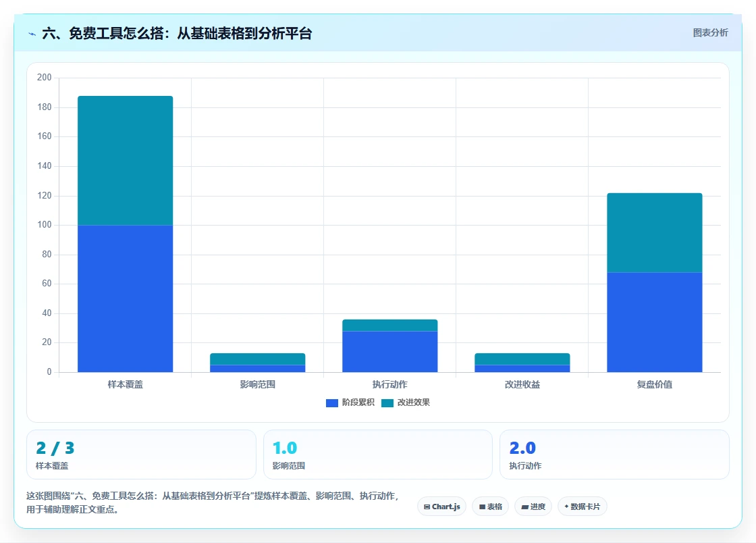Click the section title 六、免费工具怎么搭
This screenshot has width=756, height=543.
[x=177, y=33]
